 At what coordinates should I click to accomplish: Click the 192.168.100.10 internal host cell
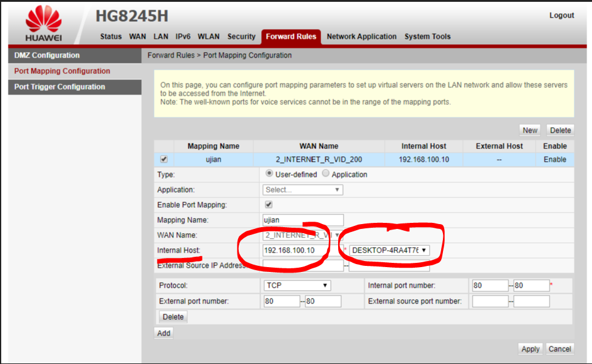424,159
